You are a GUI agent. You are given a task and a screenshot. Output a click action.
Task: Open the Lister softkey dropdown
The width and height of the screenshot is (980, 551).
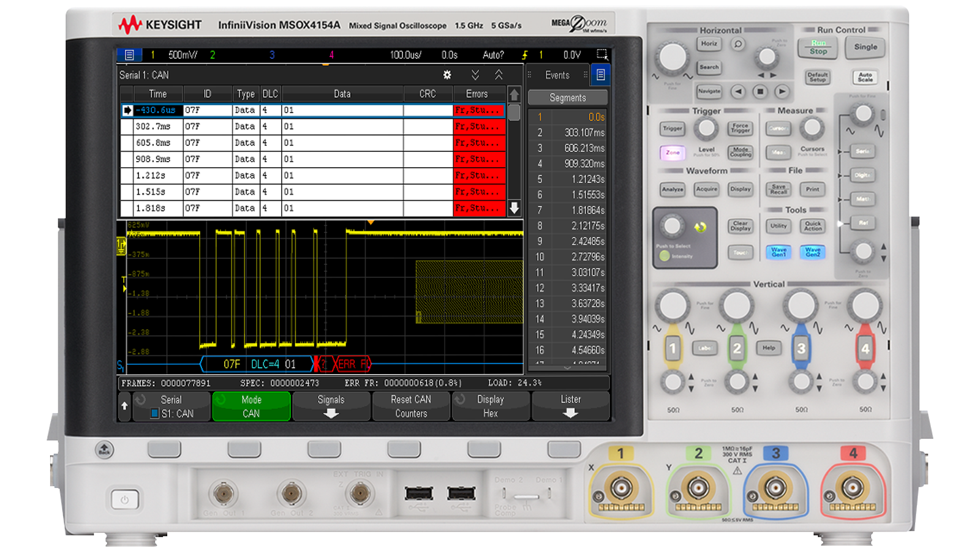[570, 406]
